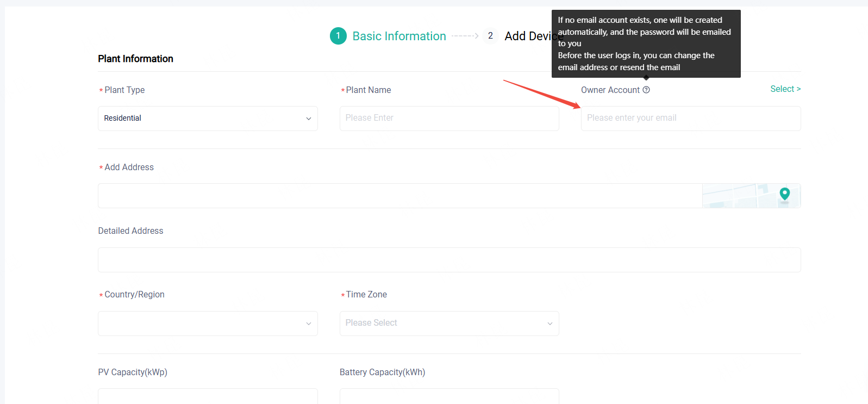Select the Detailed Address text box
This screenshot has height=404, width=868.
(x=449, y=260)
